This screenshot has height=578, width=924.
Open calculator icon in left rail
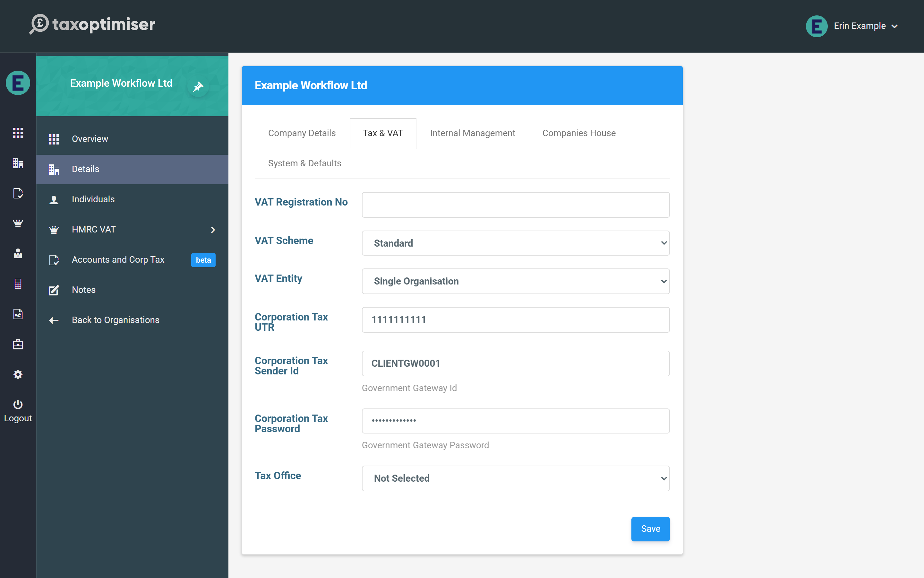tap(18, 284)
